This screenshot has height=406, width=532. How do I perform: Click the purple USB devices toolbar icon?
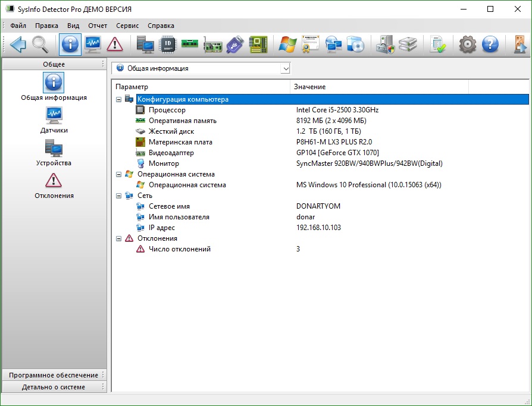point(235,45)
